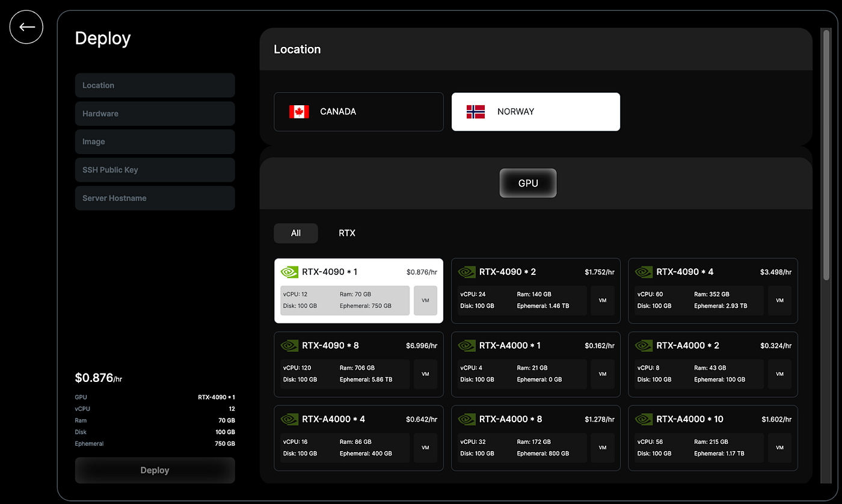Viewport: 842px width, 504px height.
Task: Select the RTX-A4000 * 10 title
Action: point(690,419)
